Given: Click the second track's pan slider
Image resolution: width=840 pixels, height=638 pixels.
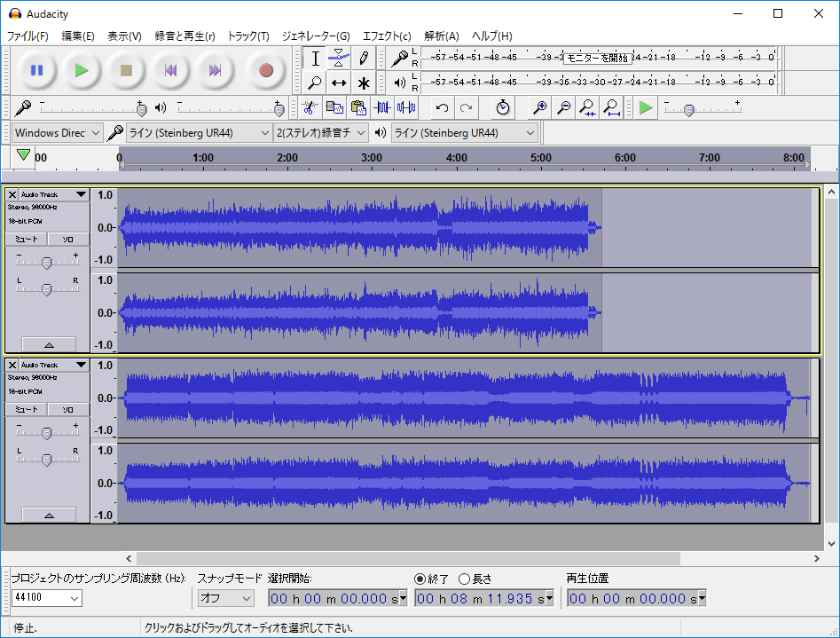Looking at the screenshot, I should pyautogui.click(x=47, y=460).
